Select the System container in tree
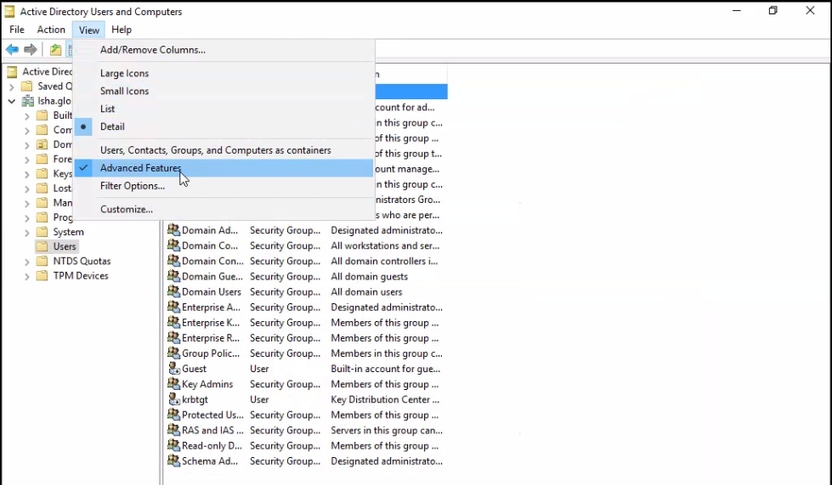 pyautogui.click(x=68, y=232)
